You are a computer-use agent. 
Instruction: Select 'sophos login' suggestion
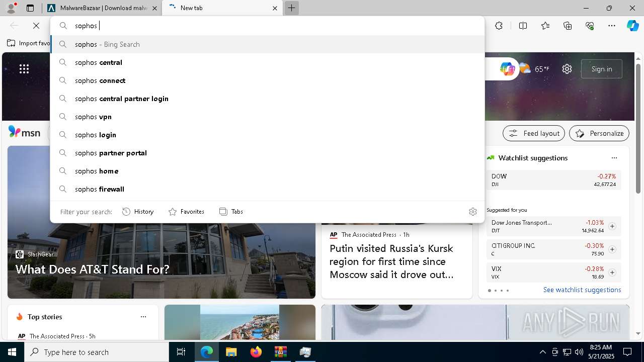point(267,135)
